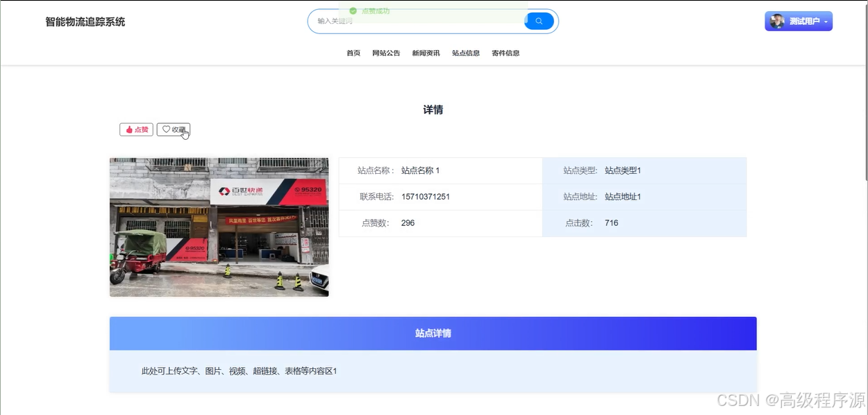Click the 点击数 label
Viewport: 868px width, 415px height.
pos(579,223)
